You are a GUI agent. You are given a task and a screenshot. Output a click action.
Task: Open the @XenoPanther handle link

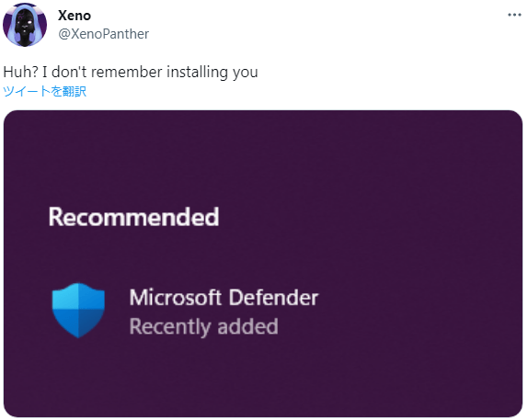point(103,34)
